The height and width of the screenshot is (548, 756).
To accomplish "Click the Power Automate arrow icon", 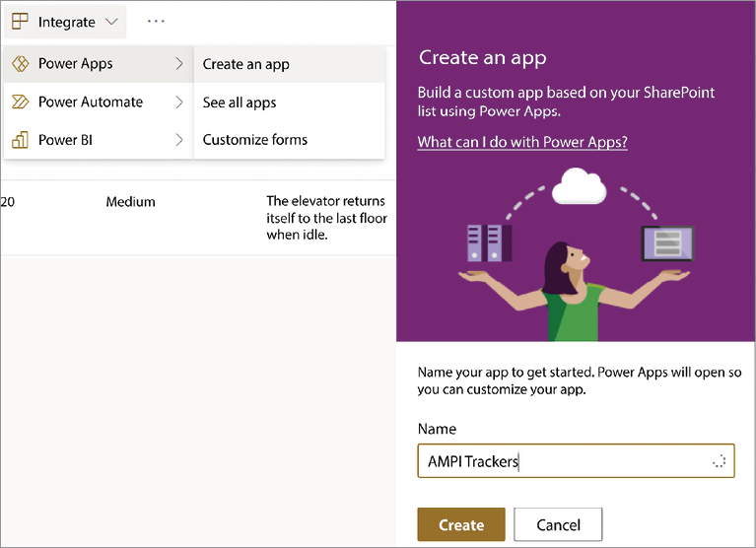I will (x=21, y=102).
